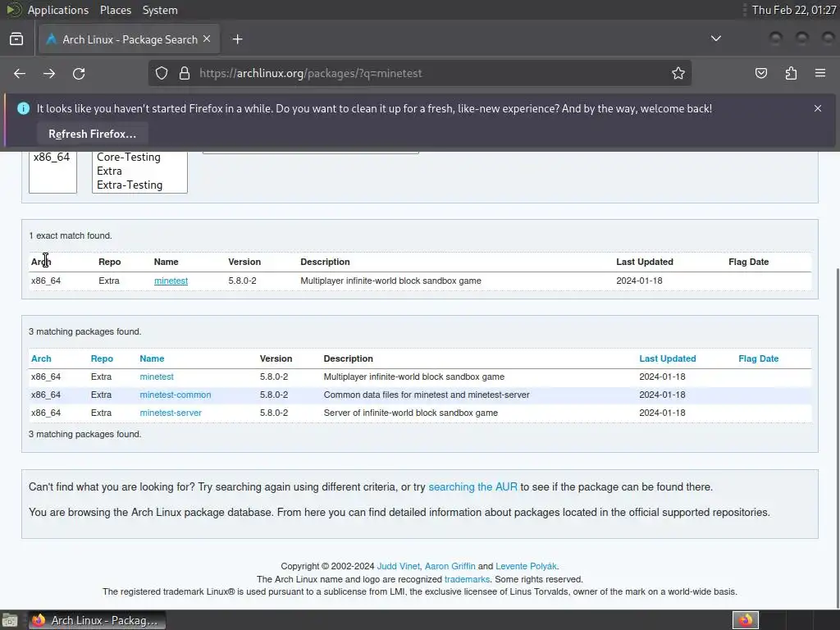Click the Arch Linux taskbar window button
This screenshot has height=630, width=840.
click(97, 620)
